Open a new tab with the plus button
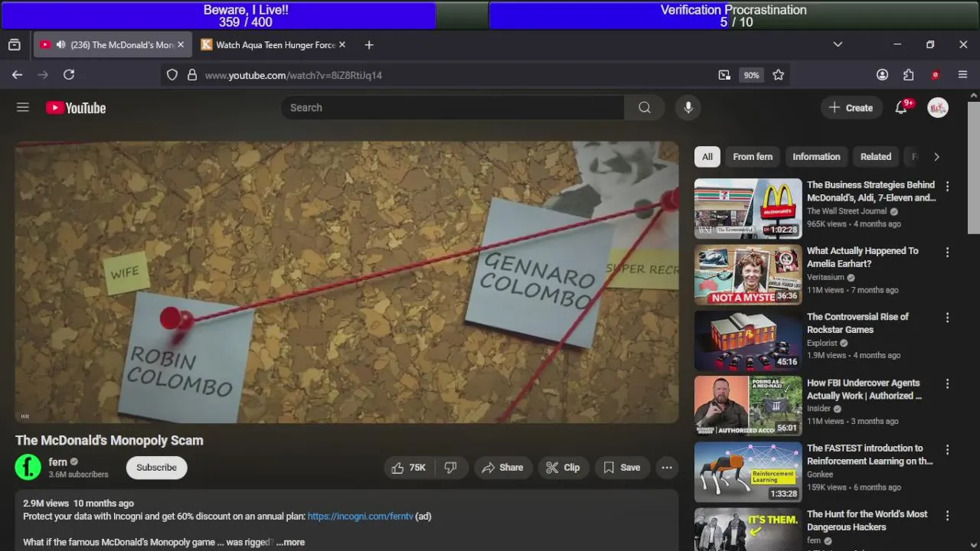980x551 pixels. [x=369, y=45]
